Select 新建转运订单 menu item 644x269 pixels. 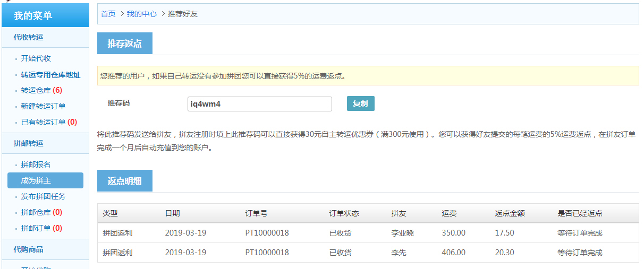click(x=43, y=106)
